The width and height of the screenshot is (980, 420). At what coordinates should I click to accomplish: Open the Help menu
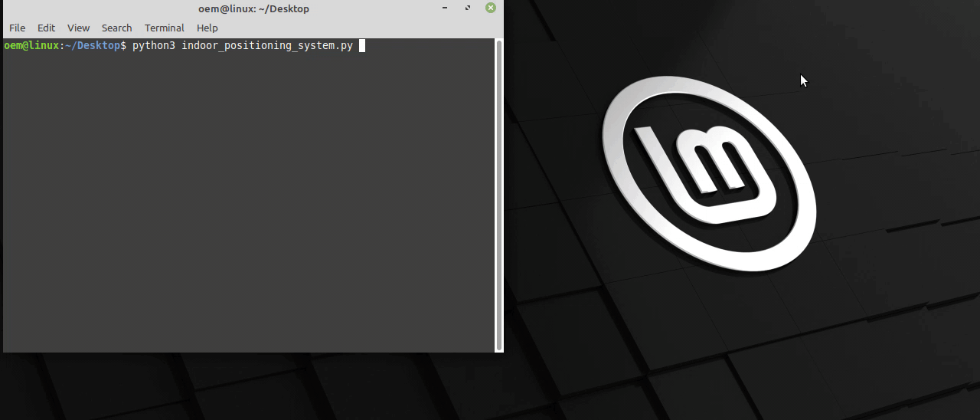pos(207,28)
